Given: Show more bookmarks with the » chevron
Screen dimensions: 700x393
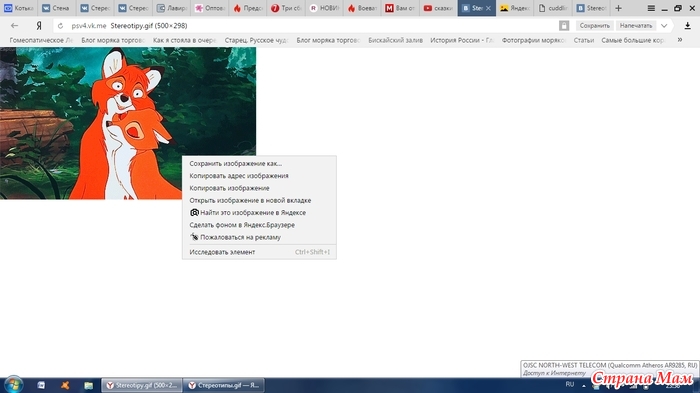Looking at the screenshot, I should (679, 40).
